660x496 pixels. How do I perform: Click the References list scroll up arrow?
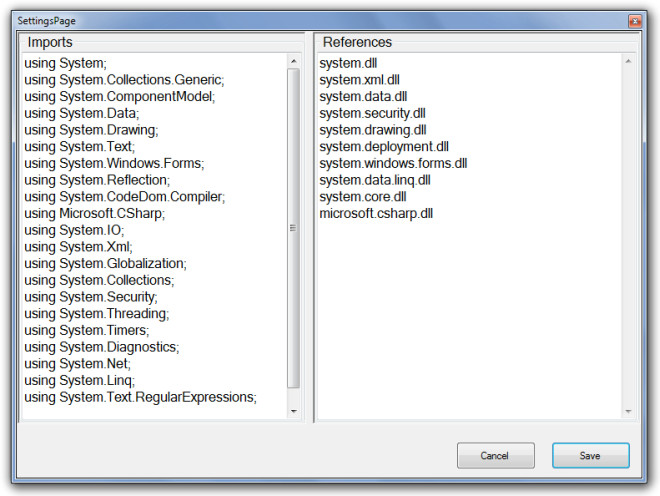coord(628,61)
